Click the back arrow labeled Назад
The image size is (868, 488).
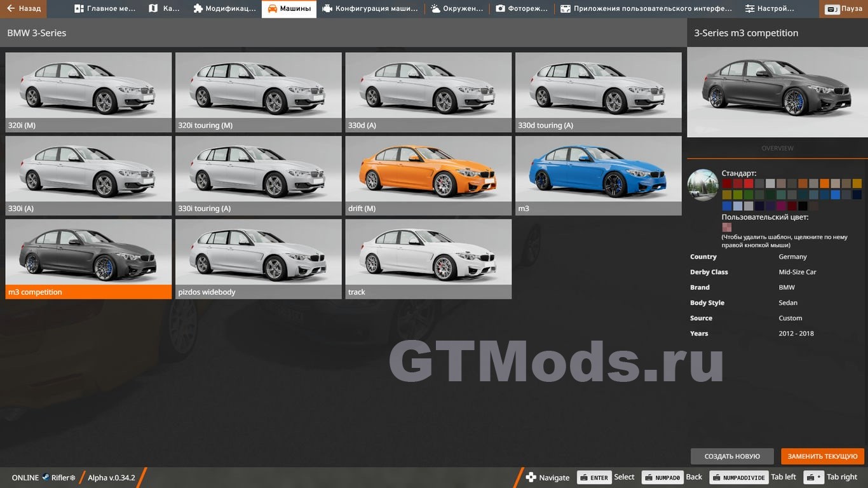(24, 9)
